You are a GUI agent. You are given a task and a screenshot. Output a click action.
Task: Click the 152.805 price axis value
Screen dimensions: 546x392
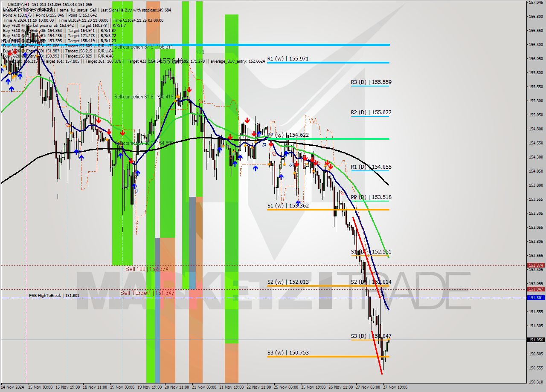pyautogui.click(x=536, y=242)
